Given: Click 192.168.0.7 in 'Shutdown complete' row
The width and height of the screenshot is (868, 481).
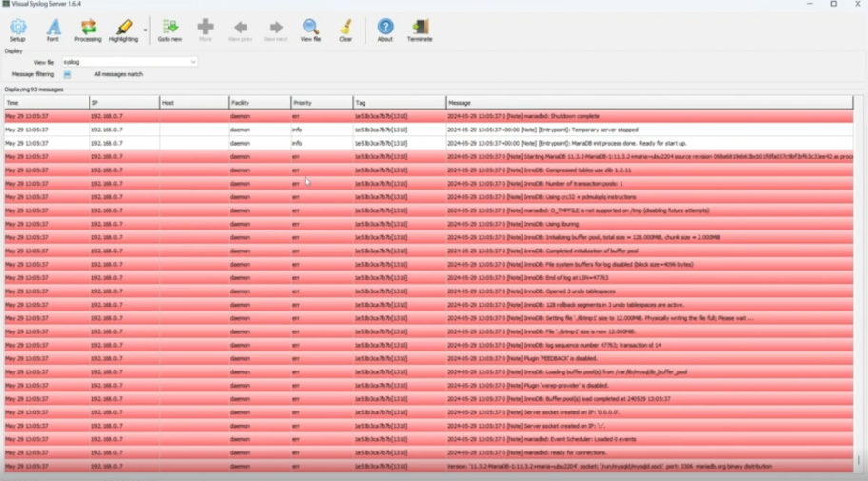Looking at the screenshot, I should click(x=107, y=116).
